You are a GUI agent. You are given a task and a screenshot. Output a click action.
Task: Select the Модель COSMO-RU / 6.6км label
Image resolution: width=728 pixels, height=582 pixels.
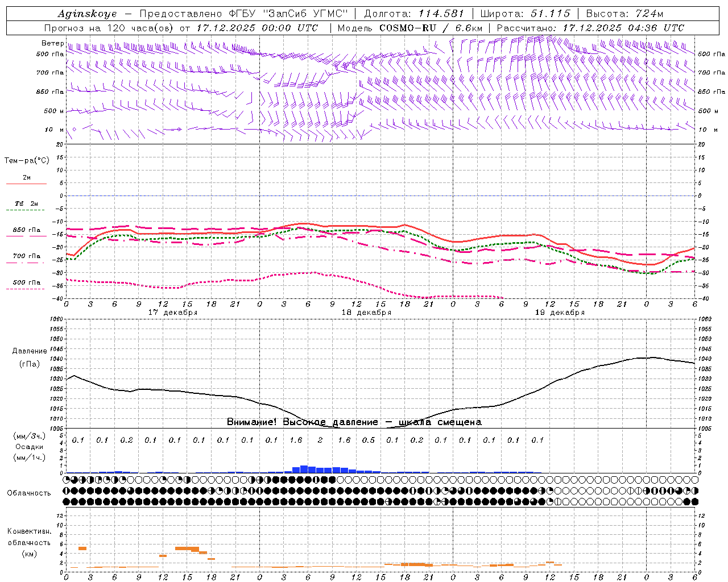coord(410,28)
